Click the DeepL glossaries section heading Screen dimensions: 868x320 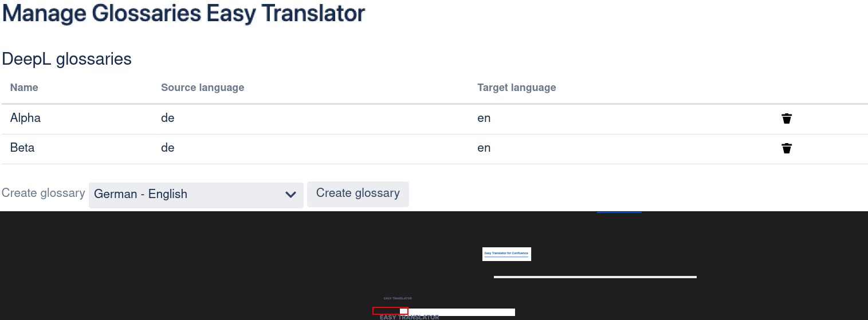(x=66, y=59)
